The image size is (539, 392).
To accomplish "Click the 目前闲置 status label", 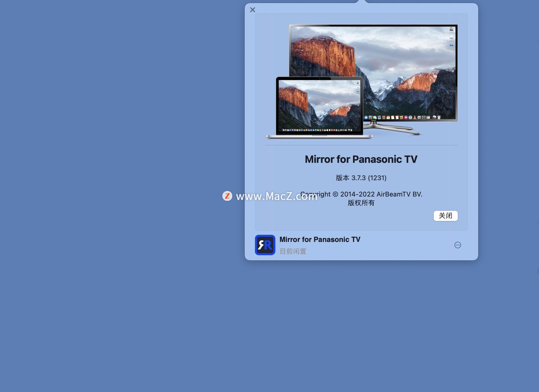I will pyautogui.click(x=293, y=251).
